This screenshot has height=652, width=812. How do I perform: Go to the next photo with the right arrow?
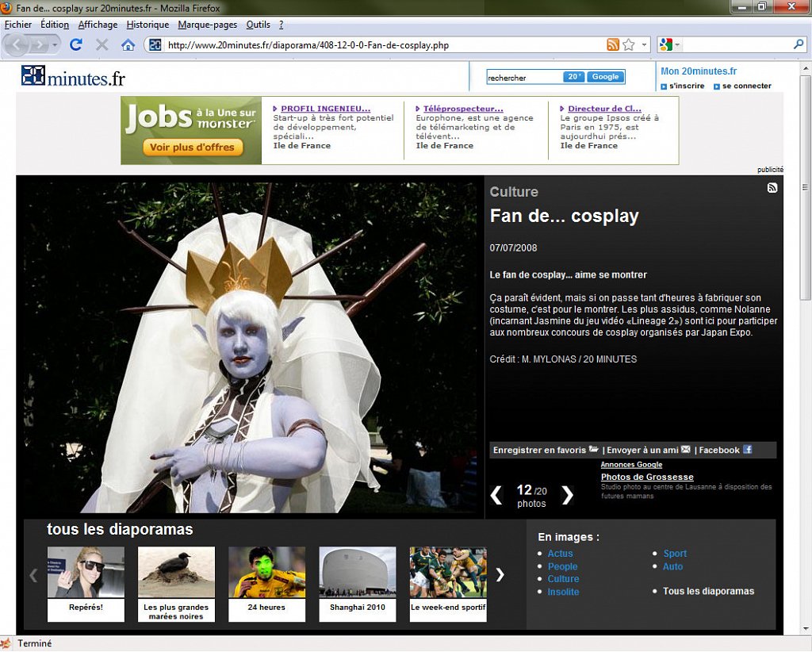pyautogui.click(x=568, y=495)
